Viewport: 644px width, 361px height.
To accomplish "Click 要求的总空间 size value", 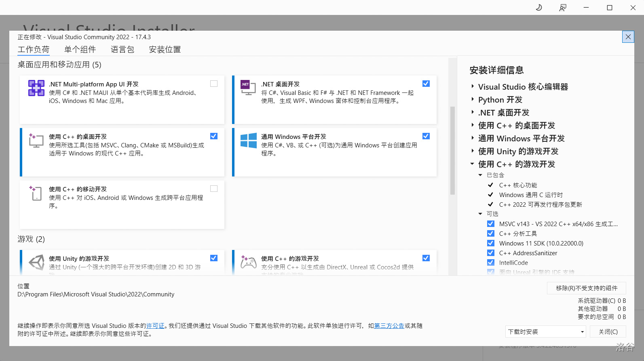I will click(622, 317).
